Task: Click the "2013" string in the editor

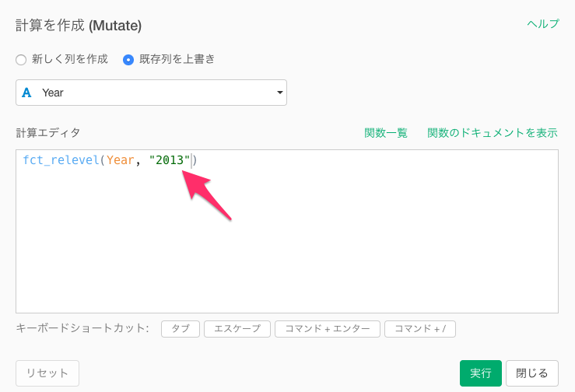Action: 170,160
